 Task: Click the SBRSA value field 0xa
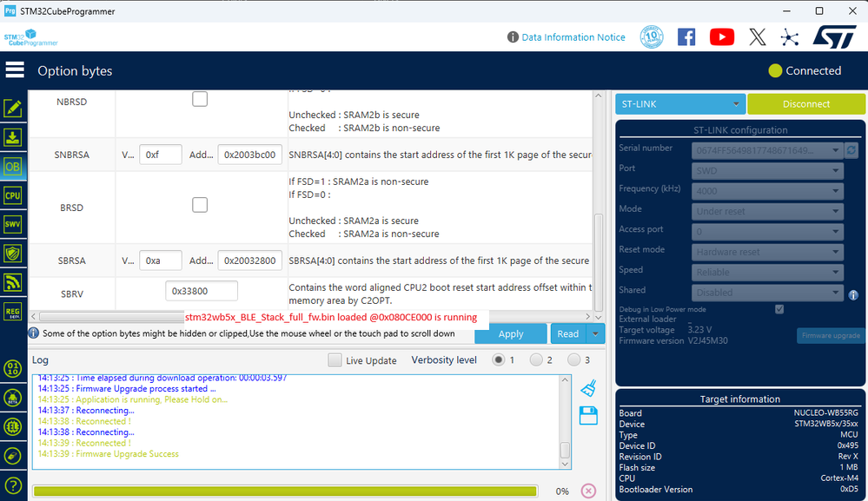pyautogui.click(x=161, y=260)
